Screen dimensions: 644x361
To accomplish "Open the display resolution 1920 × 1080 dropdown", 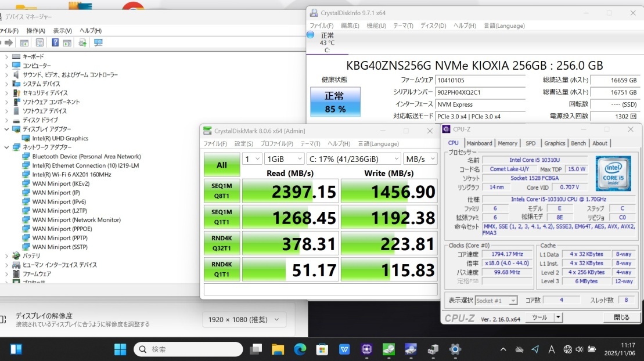I will pyautogui.click(x=244, y=319).
